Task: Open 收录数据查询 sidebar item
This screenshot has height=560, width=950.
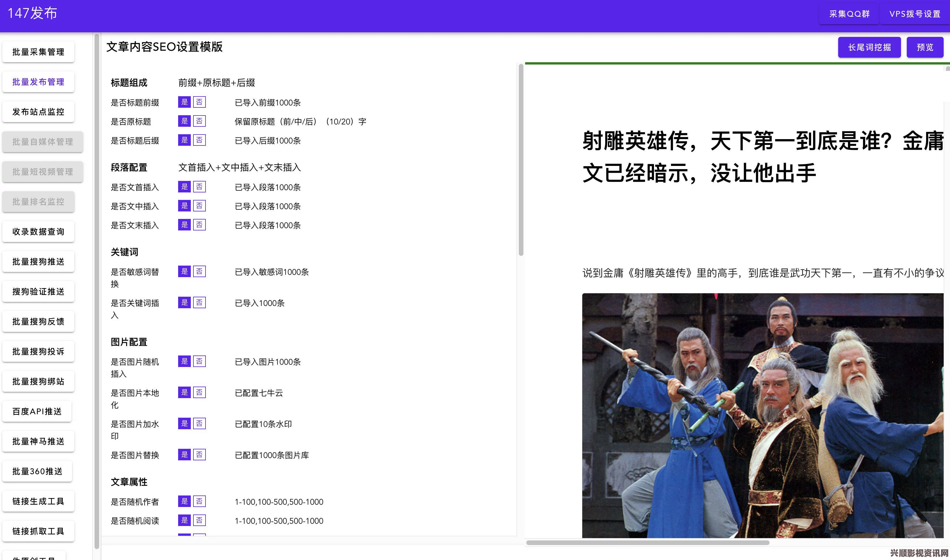Action: 38,232
